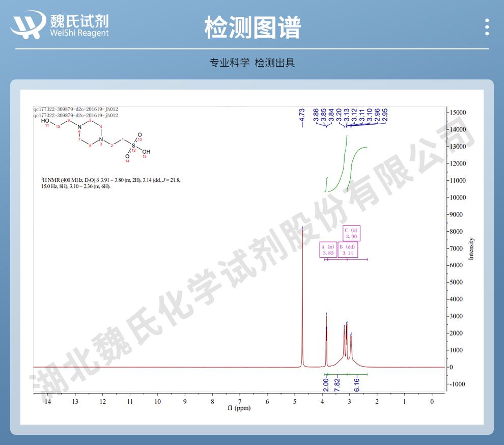
Task: Click the WeiShi Reagent logo icon
Action: [28, 25]
